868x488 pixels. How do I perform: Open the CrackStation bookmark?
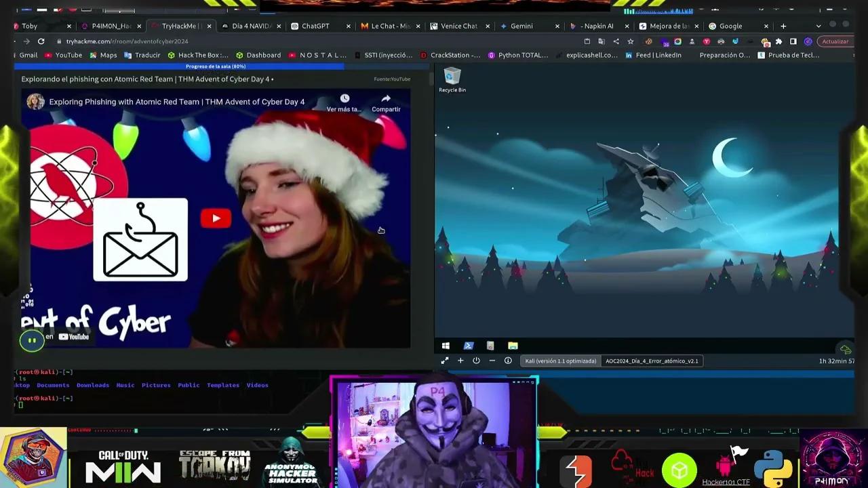[450, 55]
